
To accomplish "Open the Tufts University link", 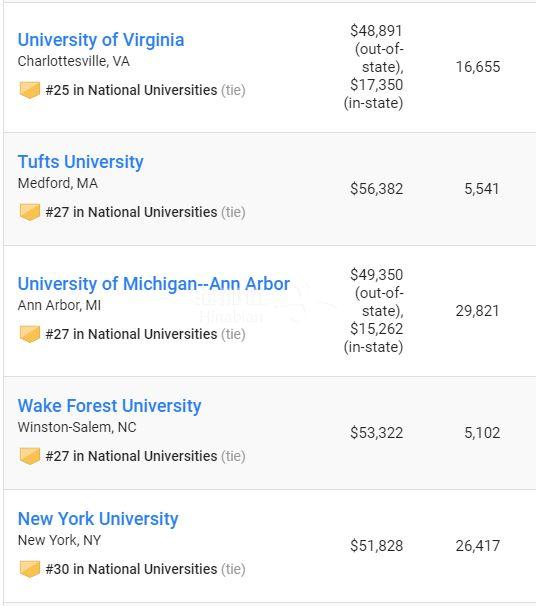I will [x=80, y=162].
